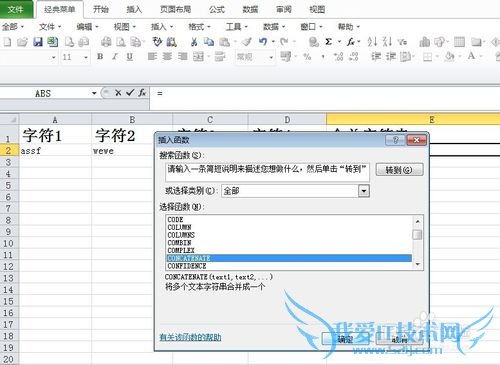Expand the classic 格式 menu dropdown
This screenshot has width=500, height=365.
click(199, 27)
